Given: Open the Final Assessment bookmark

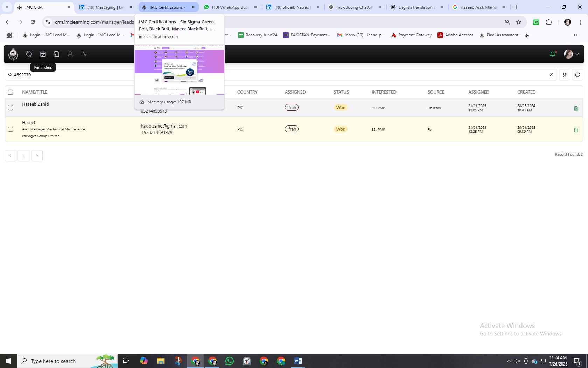Looking at the screenshot, I should pos(499,35).
